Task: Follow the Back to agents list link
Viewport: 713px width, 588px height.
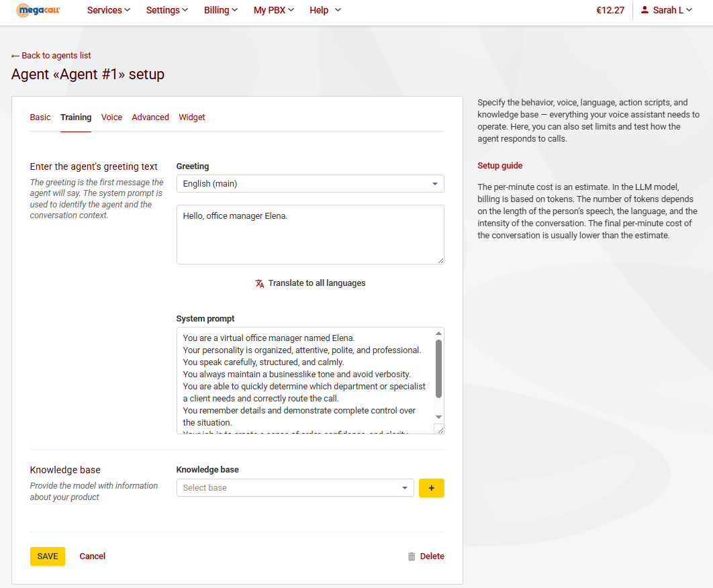Action: (51, 56)
